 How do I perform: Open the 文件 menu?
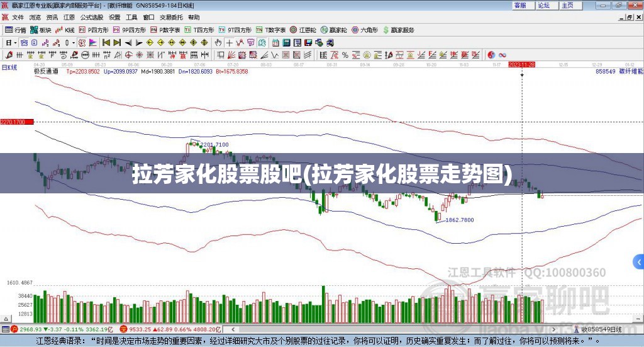click(18, 17)
